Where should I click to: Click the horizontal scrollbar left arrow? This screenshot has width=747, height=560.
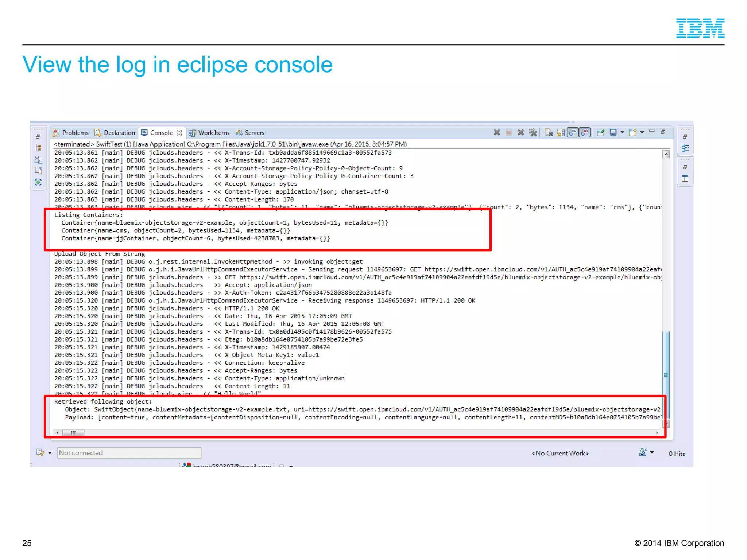(57, 433)
